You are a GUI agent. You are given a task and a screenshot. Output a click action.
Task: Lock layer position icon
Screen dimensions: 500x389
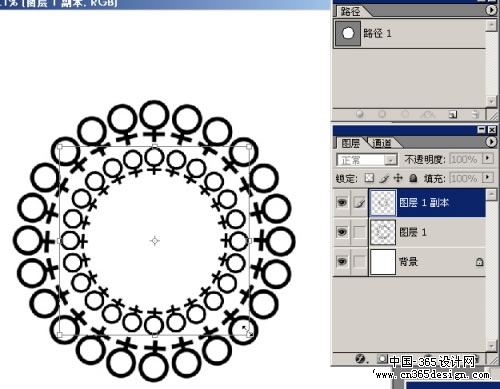click(x=398, y=178)
